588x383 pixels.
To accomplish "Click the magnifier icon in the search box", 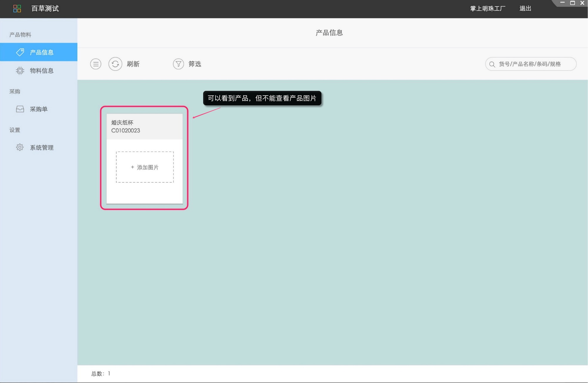I will tap(492, 64).
